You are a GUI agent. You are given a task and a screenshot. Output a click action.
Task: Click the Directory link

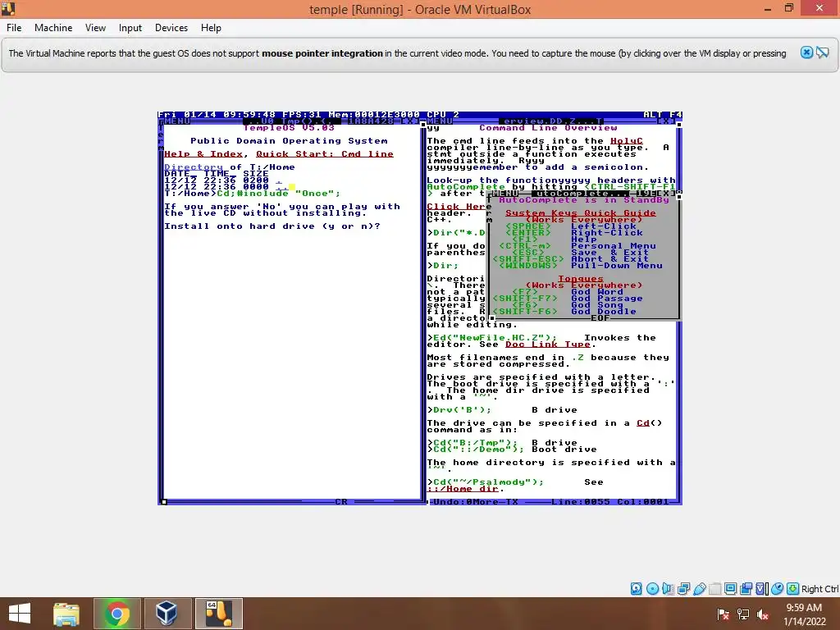tap(194, 167)
